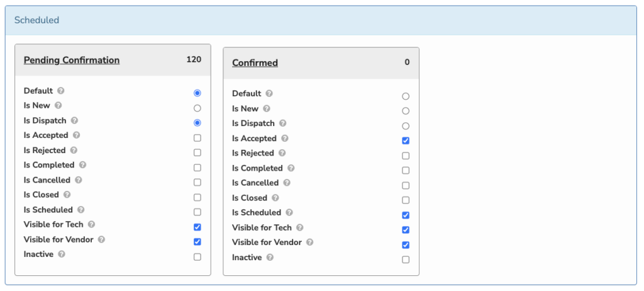
Task: Click help icon beside Pending Is Rejected
Action: 74,151
